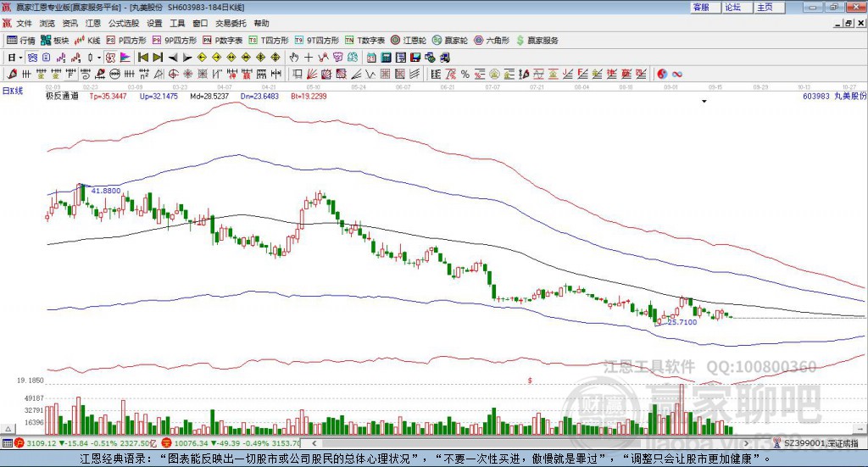Open the 公式选股 menu

pyautogui.click(x=124, y=23)
